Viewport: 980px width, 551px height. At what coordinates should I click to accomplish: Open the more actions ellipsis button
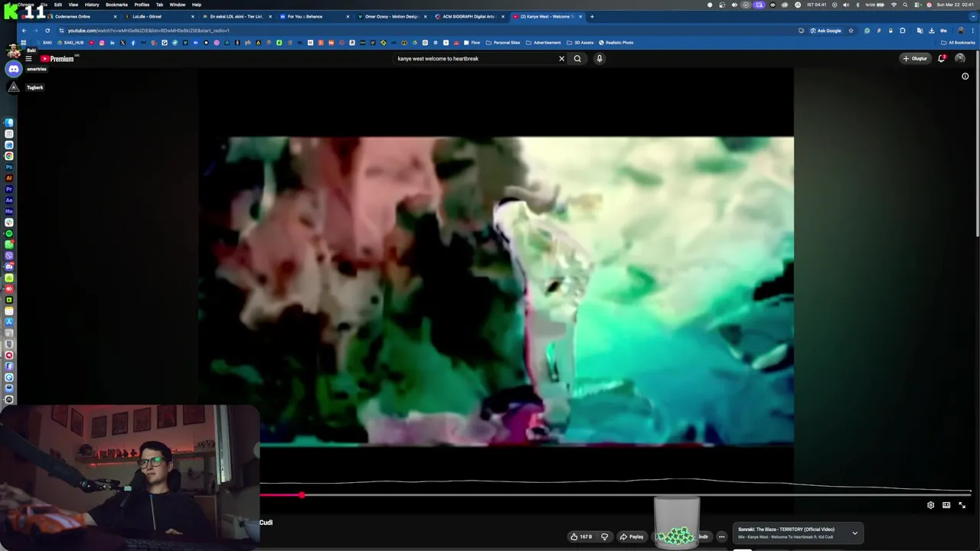point(721,536)
